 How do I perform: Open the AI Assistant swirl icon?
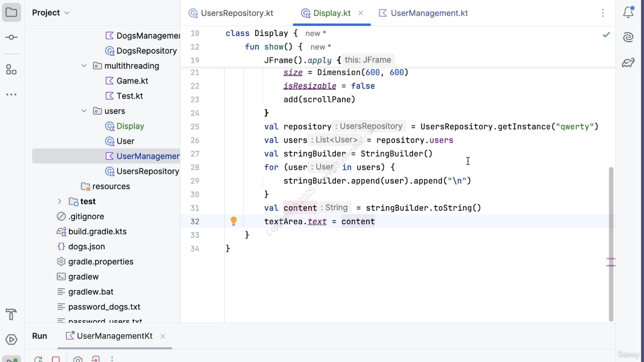point(628,38)
